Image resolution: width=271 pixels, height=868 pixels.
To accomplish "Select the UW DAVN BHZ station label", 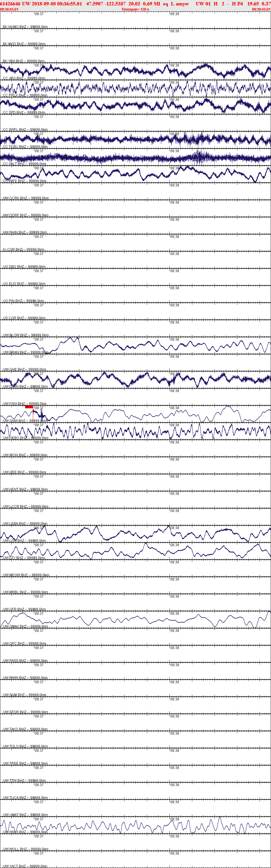I will (25, 387).
